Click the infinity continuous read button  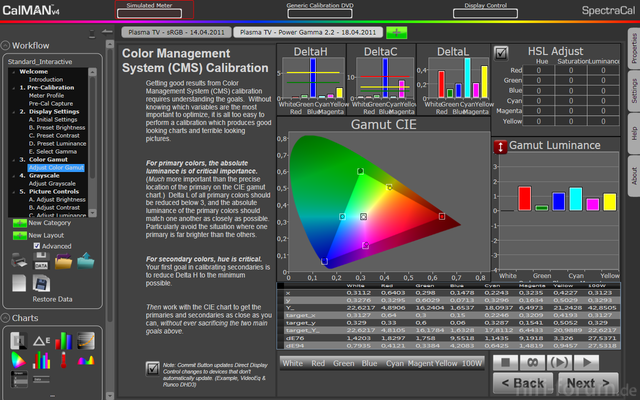(532, 362)
